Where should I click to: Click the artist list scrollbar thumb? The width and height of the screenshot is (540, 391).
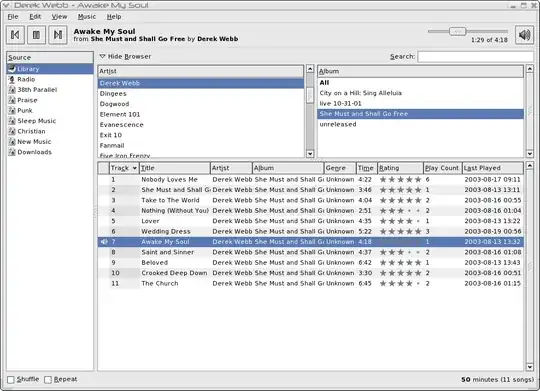pyautogui.click(x=310, y=95)
